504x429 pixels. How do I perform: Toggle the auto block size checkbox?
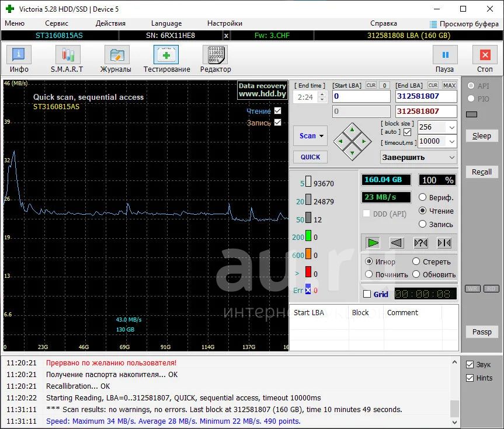pyautogui.click(x=407, y=132)
